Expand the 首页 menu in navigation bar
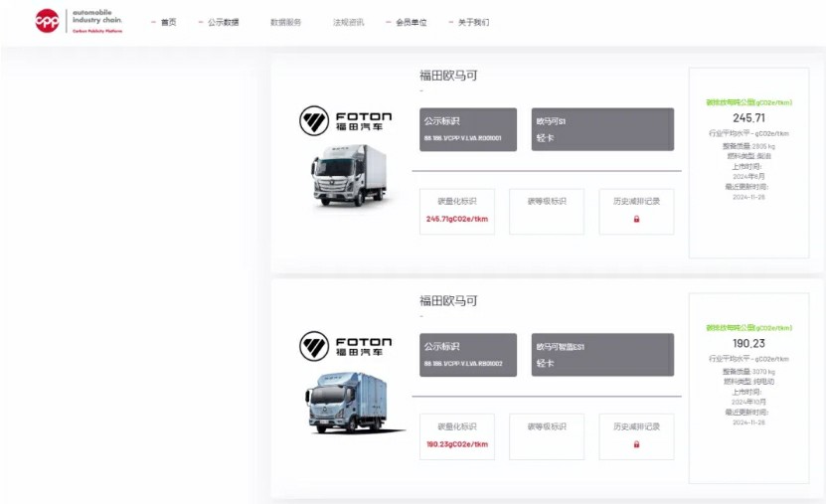The height and width of the screenshot is (504, 826). [167, 22]
